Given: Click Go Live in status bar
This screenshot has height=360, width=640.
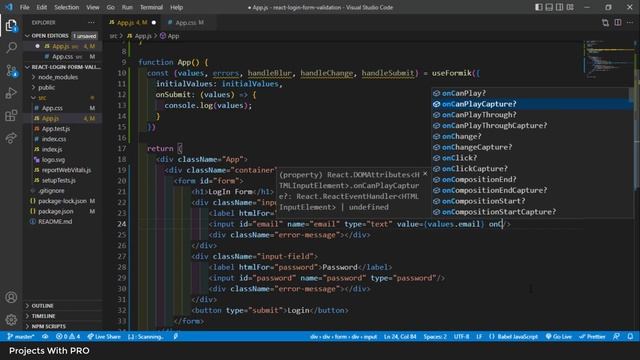Looking at the screenshot, I should click(558, 337).
